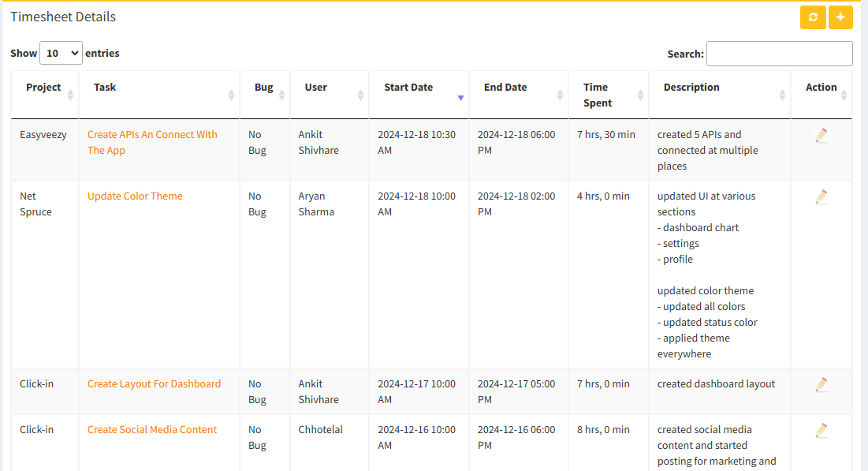Click the yellow plus add timesheet button
The image size is (868, 471).
pos(840,17)
